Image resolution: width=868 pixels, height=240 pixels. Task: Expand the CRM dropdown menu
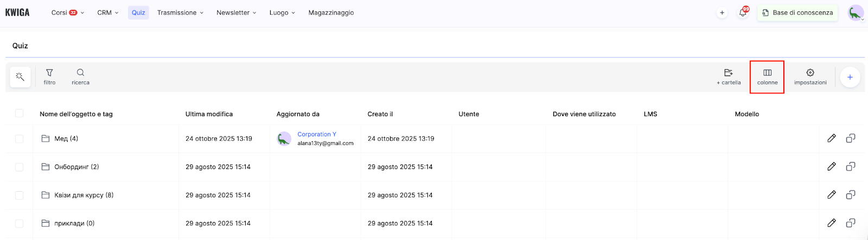(107, 12)
